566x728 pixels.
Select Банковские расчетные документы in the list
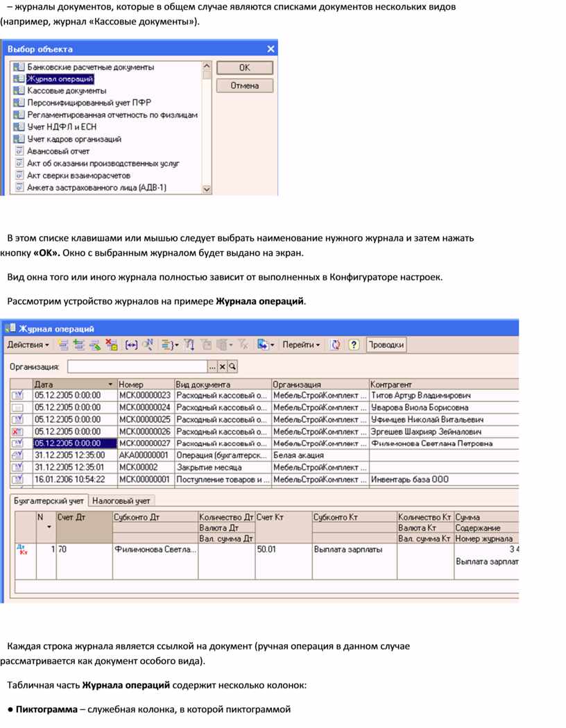90,67
